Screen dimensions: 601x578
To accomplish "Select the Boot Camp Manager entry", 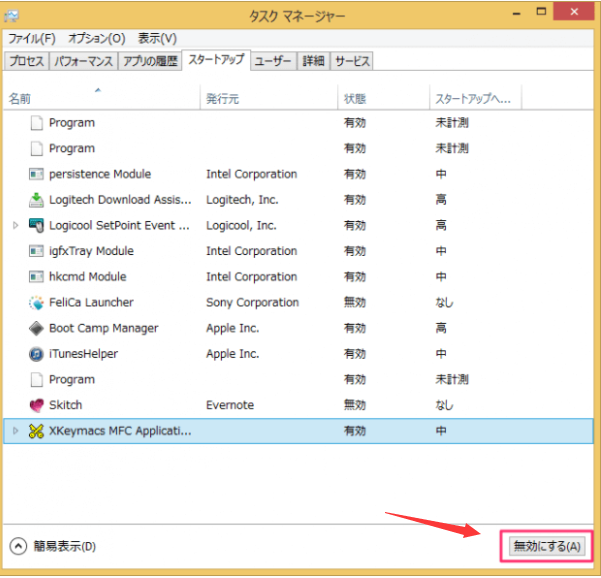I will click(x=103, y=328).
